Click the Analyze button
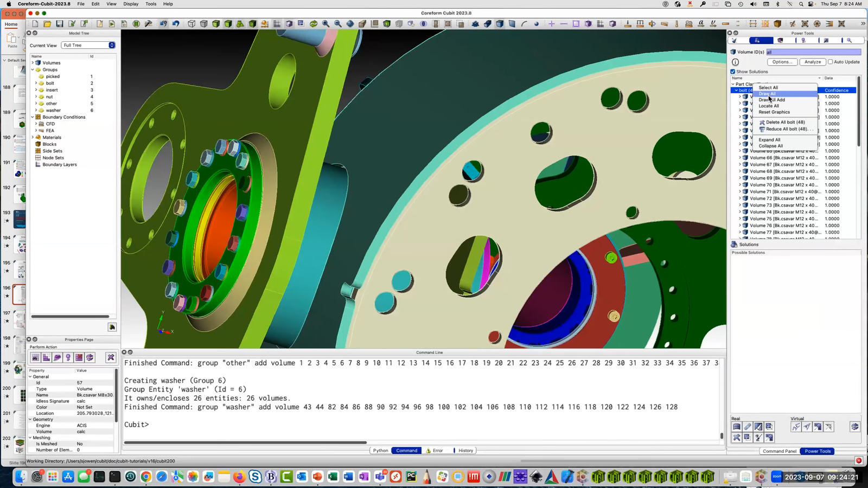The height and width of the screenshot is (488, 868). pos(813,62)
